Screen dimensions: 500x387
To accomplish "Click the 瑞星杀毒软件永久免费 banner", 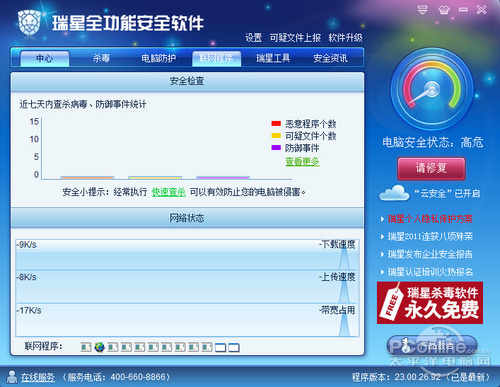I will (x=430, y=303).
